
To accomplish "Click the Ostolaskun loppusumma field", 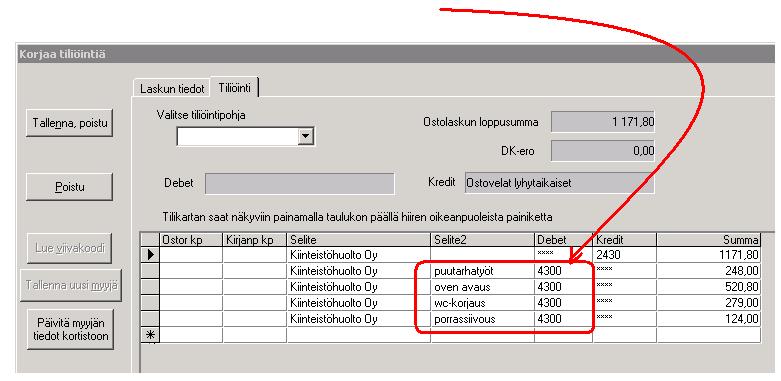I will [x=603, y=122].
